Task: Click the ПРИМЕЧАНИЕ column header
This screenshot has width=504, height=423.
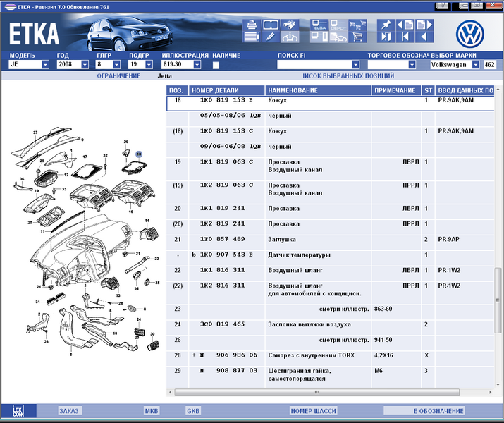Action: tap(396, 90)
